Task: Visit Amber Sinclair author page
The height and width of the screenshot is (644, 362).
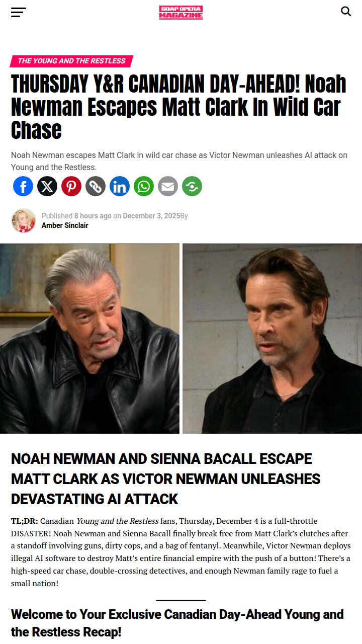Action: [x=65, y=225]
